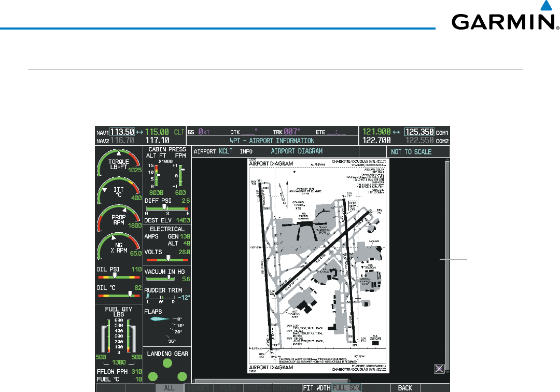
Task: Click the OIL PSI indicator bar
Action: [x=119, y=277]
